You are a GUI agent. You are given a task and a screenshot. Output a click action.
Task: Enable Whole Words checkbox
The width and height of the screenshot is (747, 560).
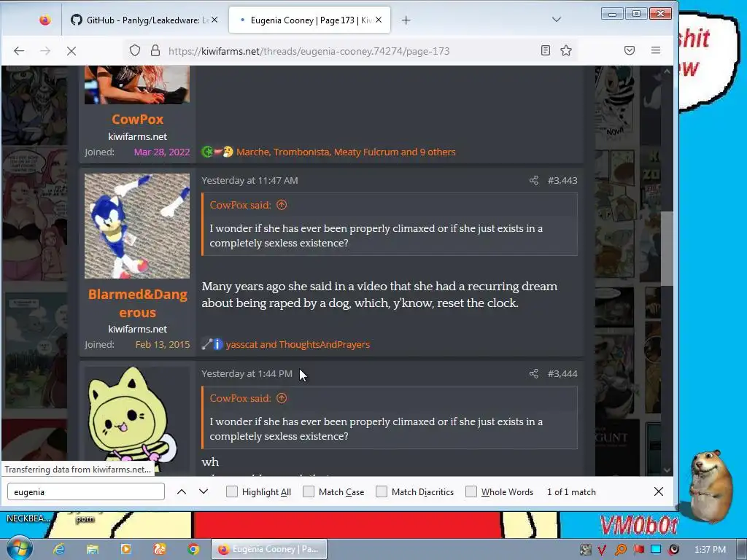(471, 491)
